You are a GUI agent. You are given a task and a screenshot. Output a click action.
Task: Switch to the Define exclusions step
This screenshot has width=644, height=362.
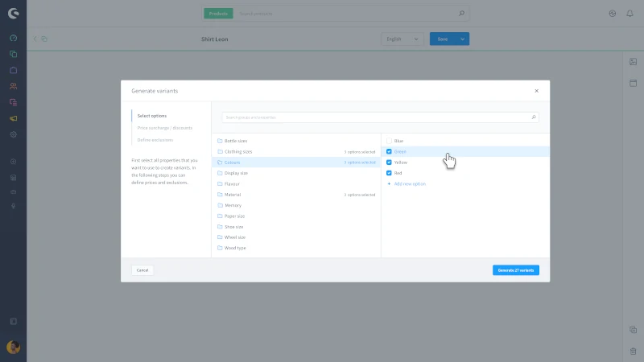(x=155, y=140)
